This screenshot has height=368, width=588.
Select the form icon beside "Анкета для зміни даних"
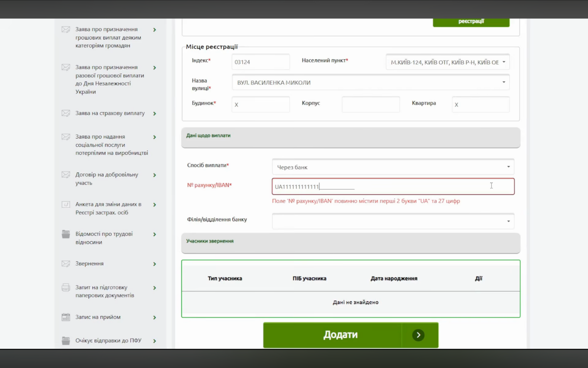tap(65, 205)
